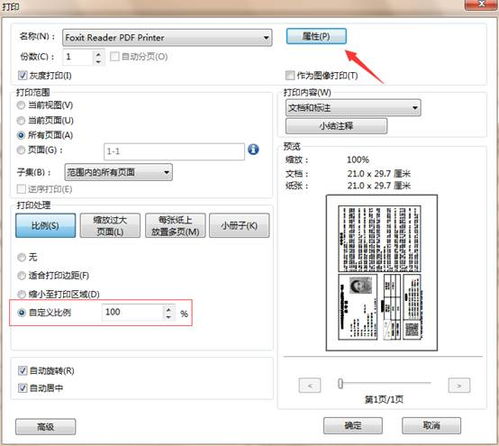
Task: Uncheck 自动旋转 auto-rotate option
Action: pyautogui.click(x=22, y=371)
